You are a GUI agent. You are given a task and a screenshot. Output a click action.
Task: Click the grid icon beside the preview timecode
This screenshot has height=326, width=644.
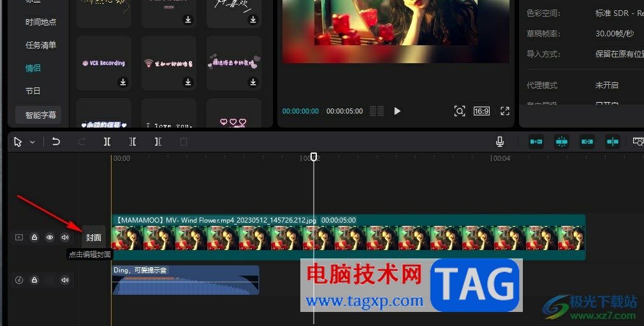tap(377, 111)
